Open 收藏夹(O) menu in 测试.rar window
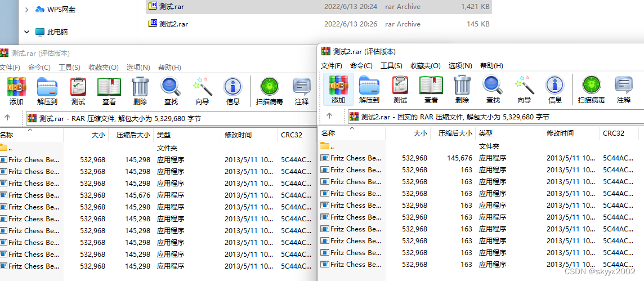The image size is (644, 281). coord(104,67)
